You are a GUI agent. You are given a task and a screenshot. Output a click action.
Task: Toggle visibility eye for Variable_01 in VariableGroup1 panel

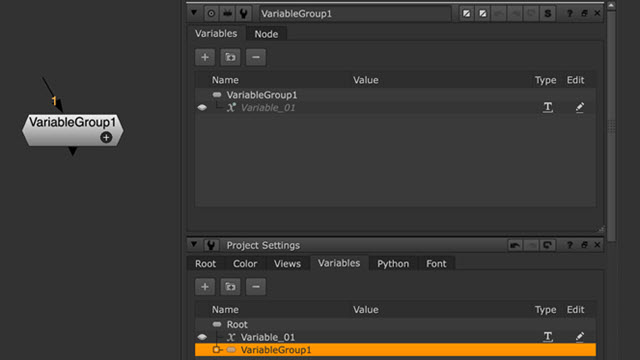pos(202,108)
